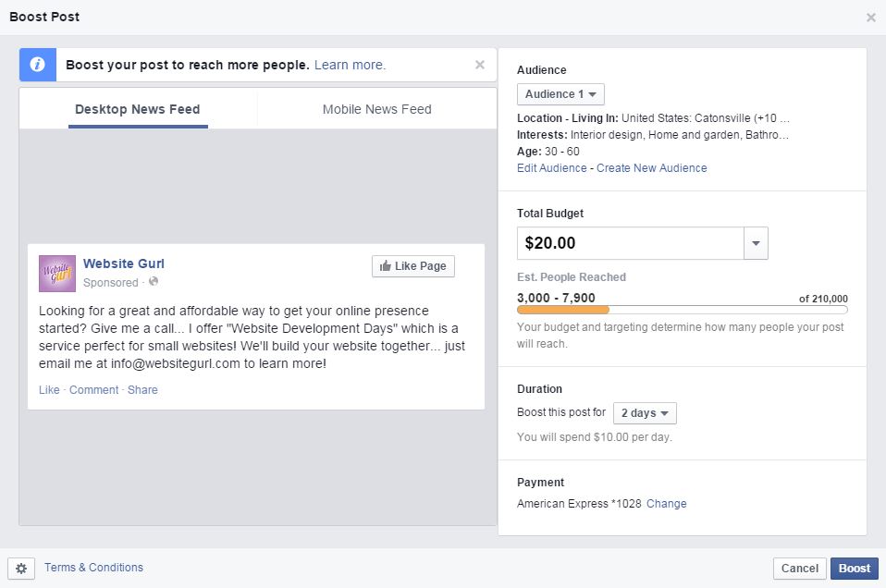This screenshot has height=588, width=886.
Task: Click the estimated people reached bar
Action: [x=682, y=310]
